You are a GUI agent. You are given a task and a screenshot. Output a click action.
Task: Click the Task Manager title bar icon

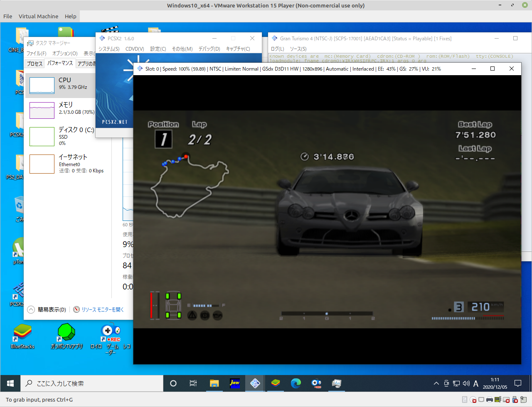click(x=30, y=43)
